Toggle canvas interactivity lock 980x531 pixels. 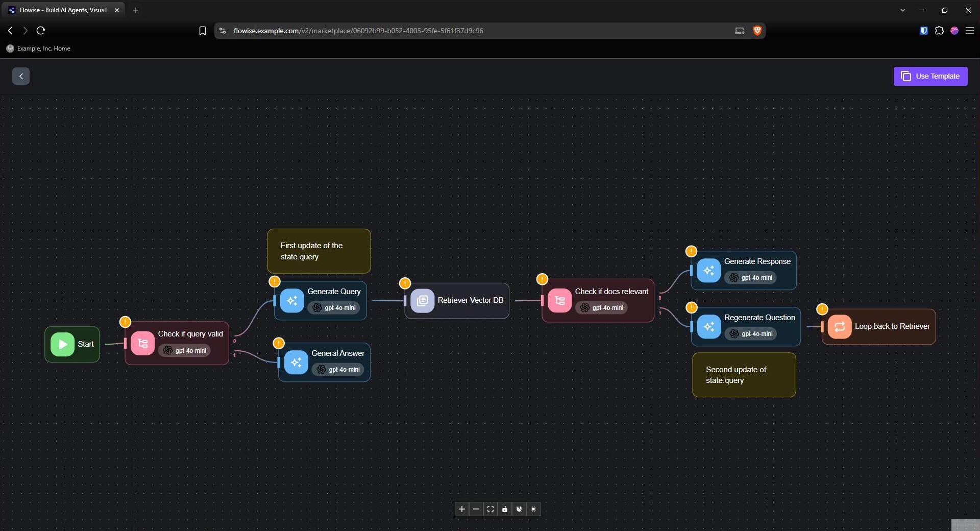point(505,509)
